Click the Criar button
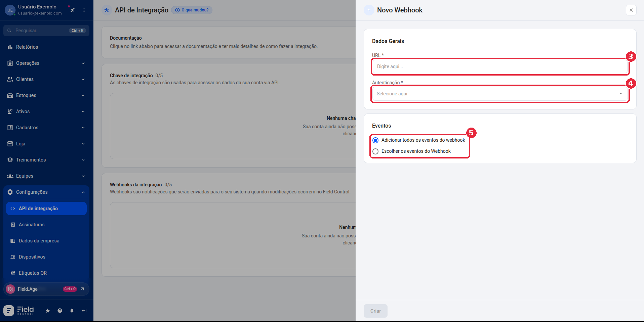 [375, 311]
